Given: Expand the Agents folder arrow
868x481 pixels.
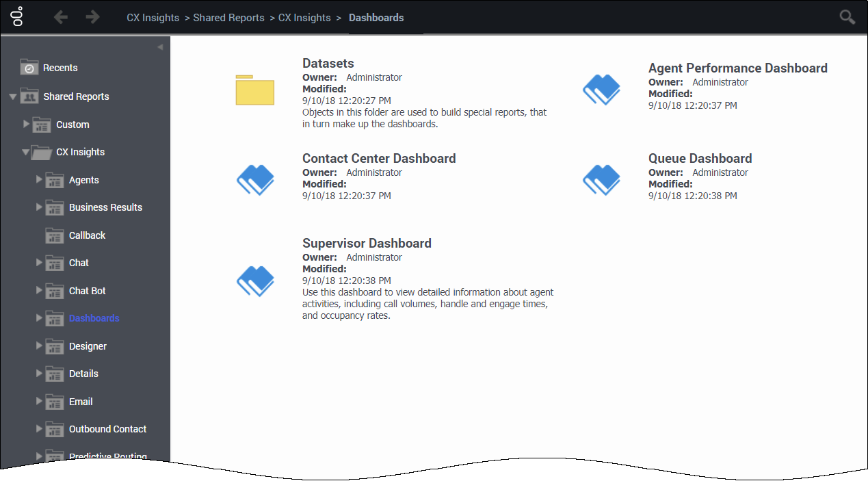Looking at the screenshot, I should 39,179.
